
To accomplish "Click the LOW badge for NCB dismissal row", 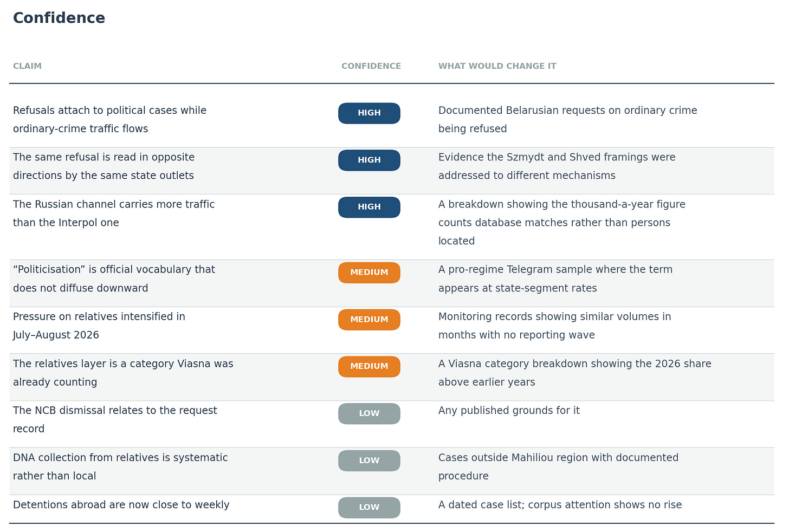I will click(x=369, y=413).
